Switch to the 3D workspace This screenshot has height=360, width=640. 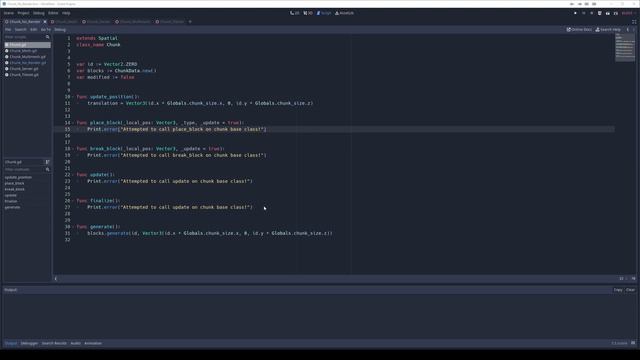point(308,13)
